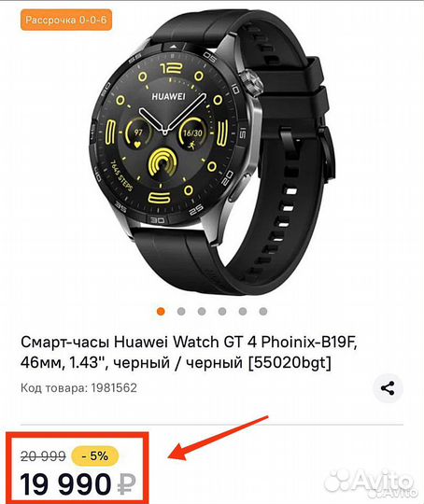Viewport: 424px width, 504px height.
Task: Click the watch crown on the product image
Action: click(x=252, y=83)
